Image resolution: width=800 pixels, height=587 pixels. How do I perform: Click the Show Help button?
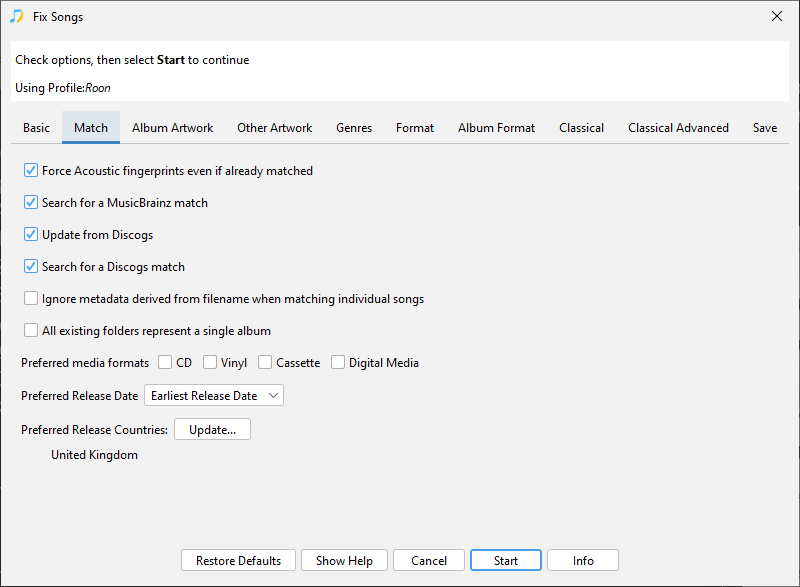(344, 560)
